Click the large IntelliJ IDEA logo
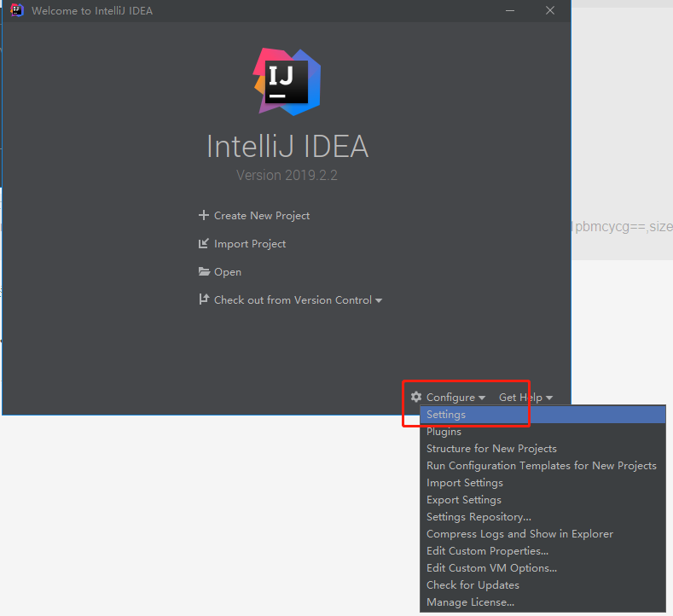 [287, 82]
